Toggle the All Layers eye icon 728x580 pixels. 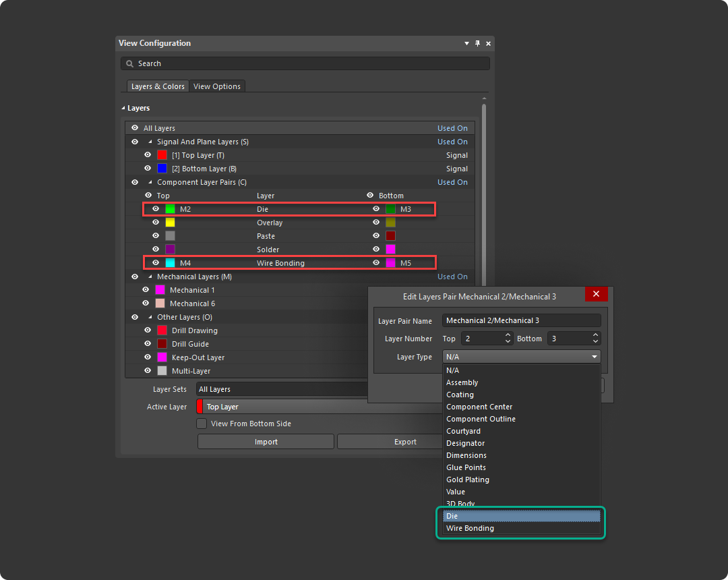coord(135,128)
